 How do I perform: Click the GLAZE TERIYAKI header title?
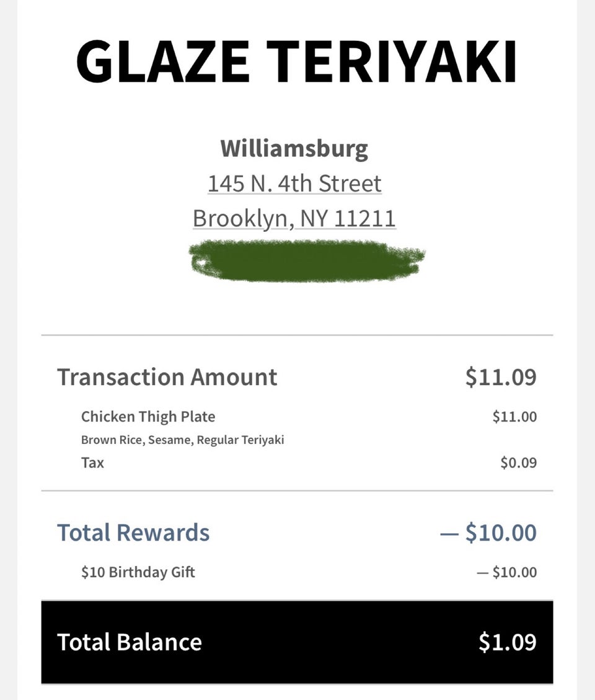pyautogui.click(x=296, y=62)
